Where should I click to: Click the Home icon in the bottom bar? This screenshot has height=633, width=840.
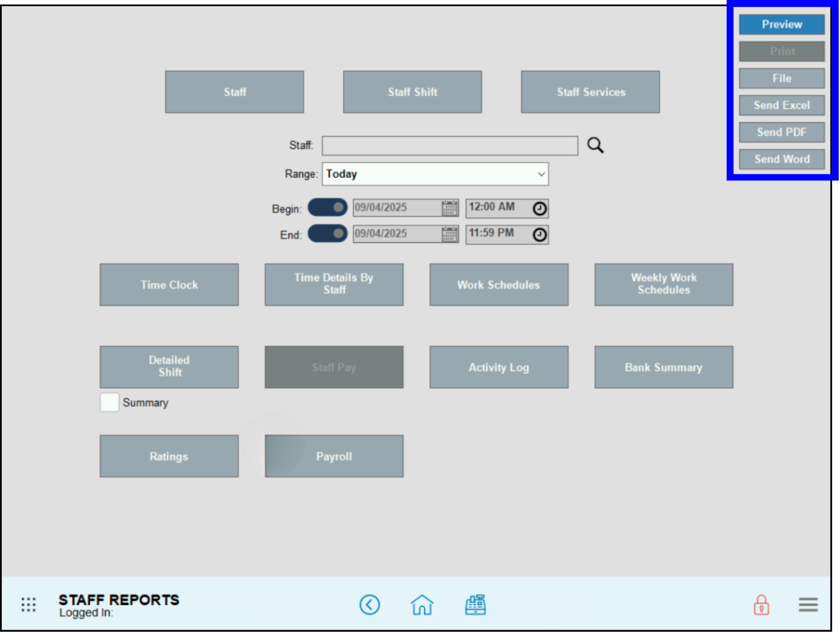pyautogui.click(x=422, y=605)
